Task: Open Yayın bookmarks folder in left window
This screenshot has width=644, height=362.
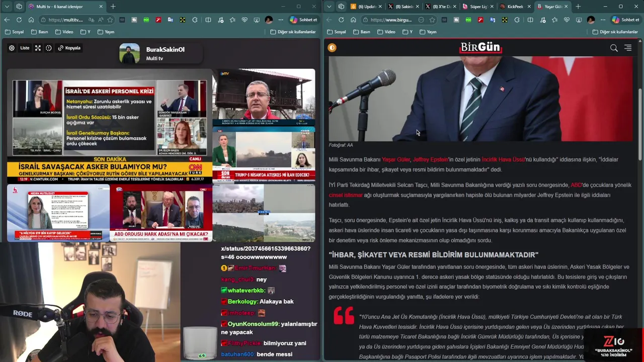Action: 106,32
